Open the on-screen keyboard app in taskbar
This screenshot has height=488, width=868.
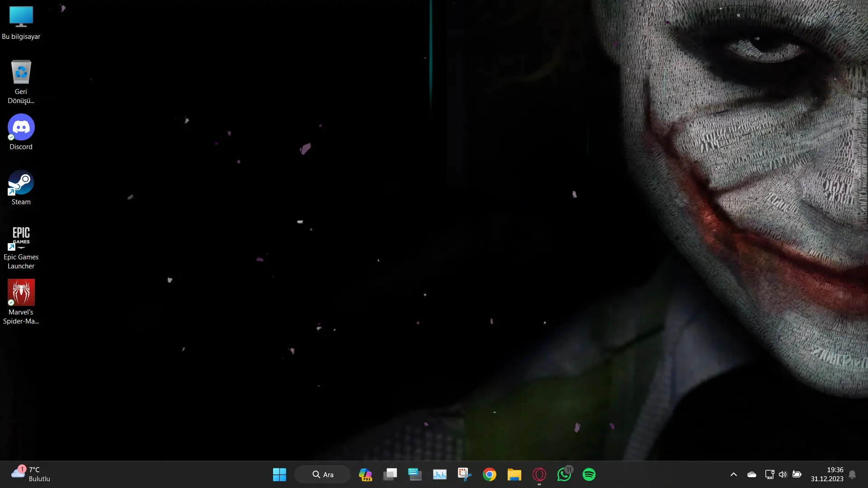click(x=415, y=474)
